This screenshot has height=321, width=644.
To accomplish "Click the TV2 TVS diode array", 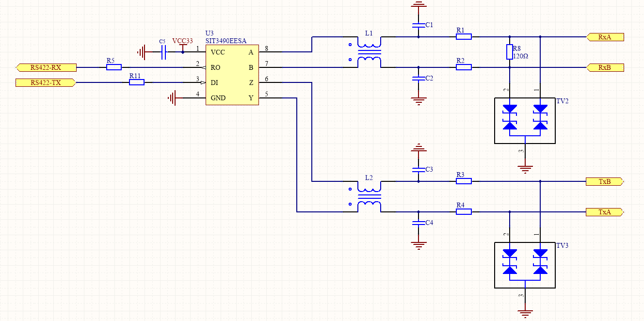I will point(525,120).
